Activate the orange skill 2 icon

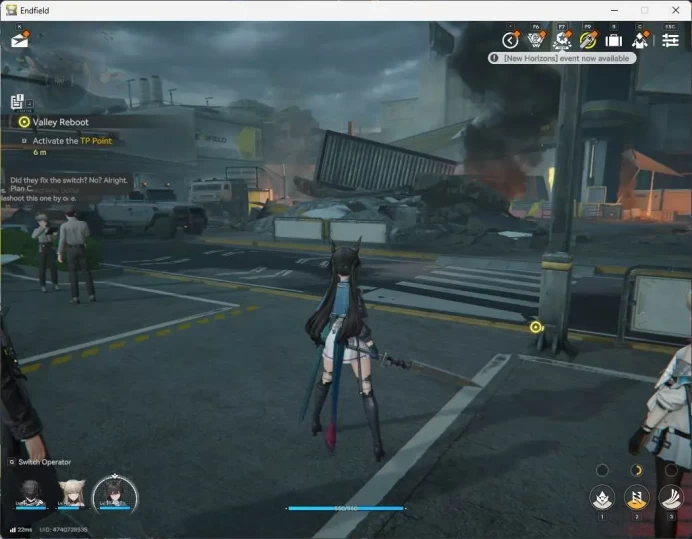pos(636,498)
